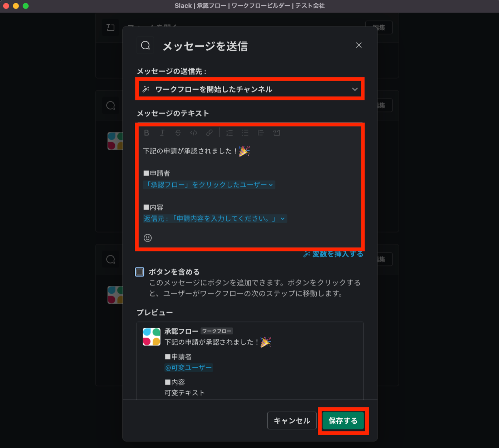Apply strikethrough formatting
The width and height of the screenshot is (499, 448).
click(x=178, y=133)
